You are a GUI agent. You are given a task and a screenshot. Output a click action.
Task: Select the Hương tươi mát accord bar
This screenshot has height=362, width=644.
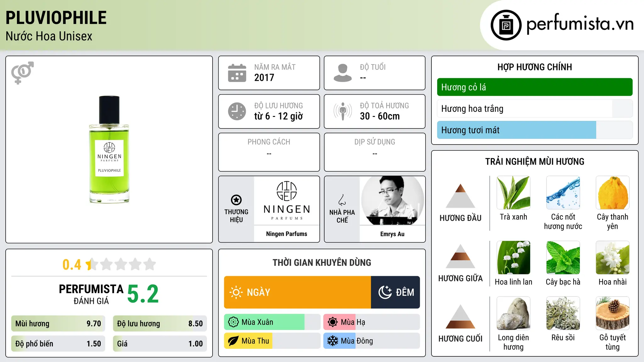tap(535, 130)
